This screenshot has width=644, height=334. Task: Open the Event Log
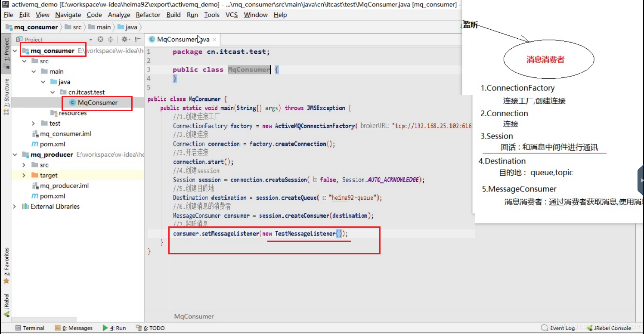click(558, 328)
